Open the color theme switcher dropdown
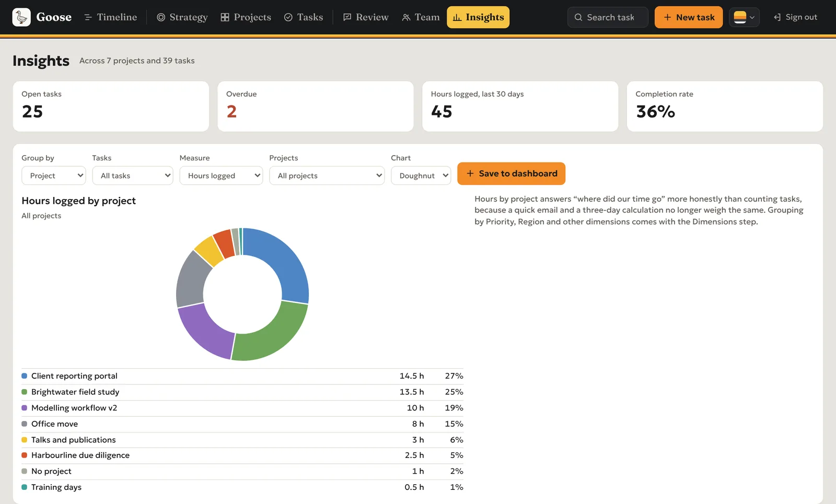 (744, 17)
